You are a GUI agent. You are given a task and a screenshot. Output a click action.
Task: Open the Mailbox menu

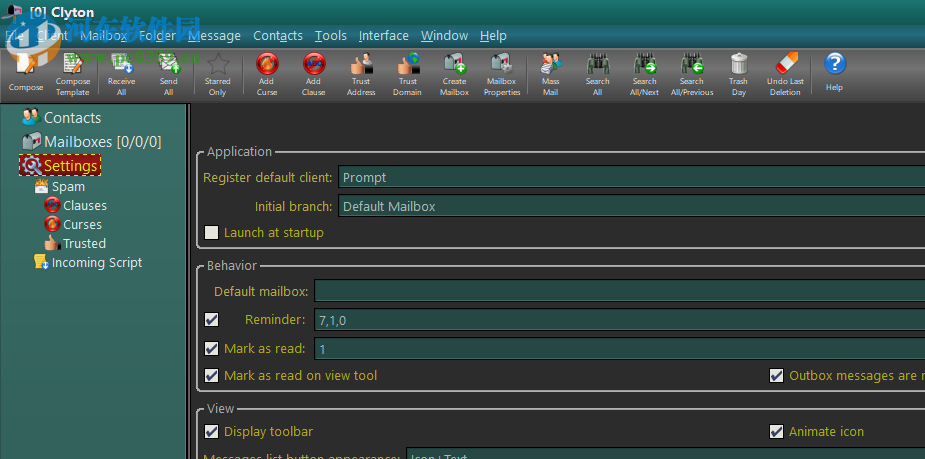tap(104, 35)
